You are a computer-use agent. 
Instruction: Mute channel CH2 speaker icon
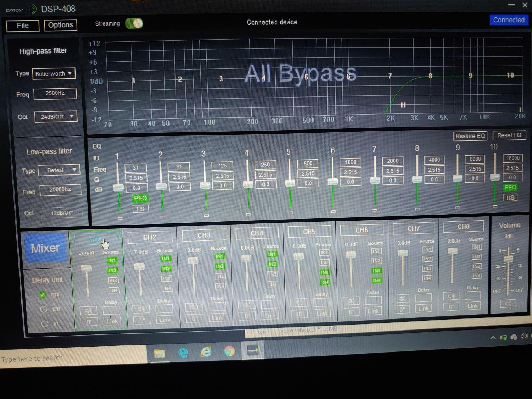141,309
